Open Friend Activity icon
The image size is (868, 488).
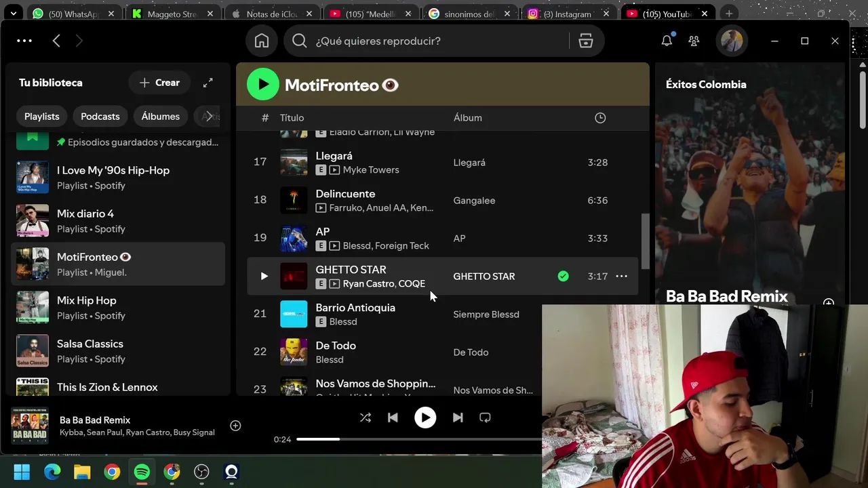(694, 41)
